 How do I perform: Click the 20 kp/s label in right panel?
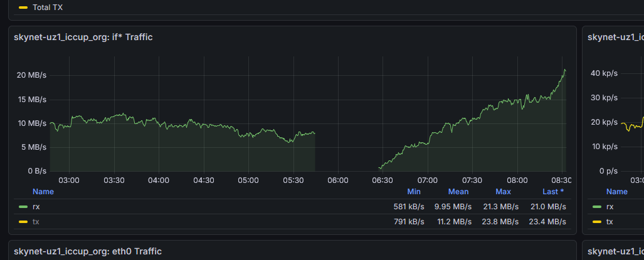coord(604,122)
